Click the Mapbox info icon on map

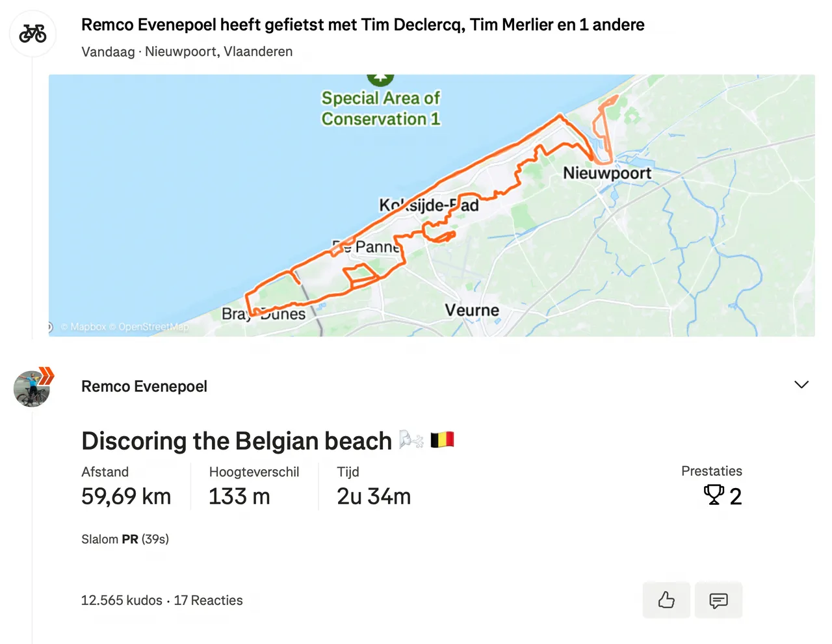[50, 327]
